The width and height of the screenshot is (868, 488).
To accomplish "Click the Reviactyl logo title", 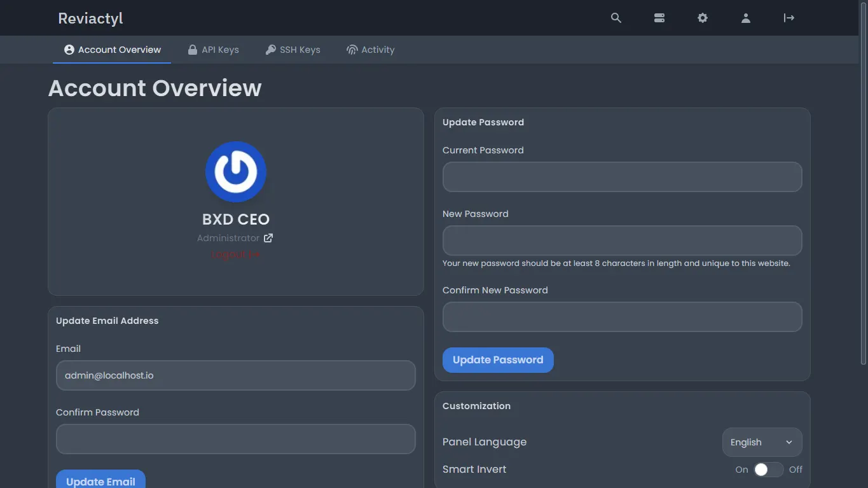I will click(90, 18).
